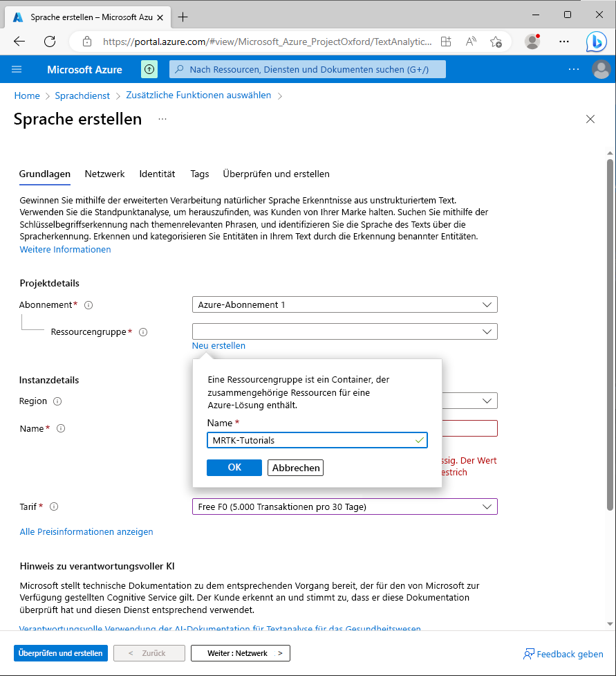Show info tooltip for Ressourcengruppe
Viewport: 616px width, 676px height.
[x=143, y=332]
